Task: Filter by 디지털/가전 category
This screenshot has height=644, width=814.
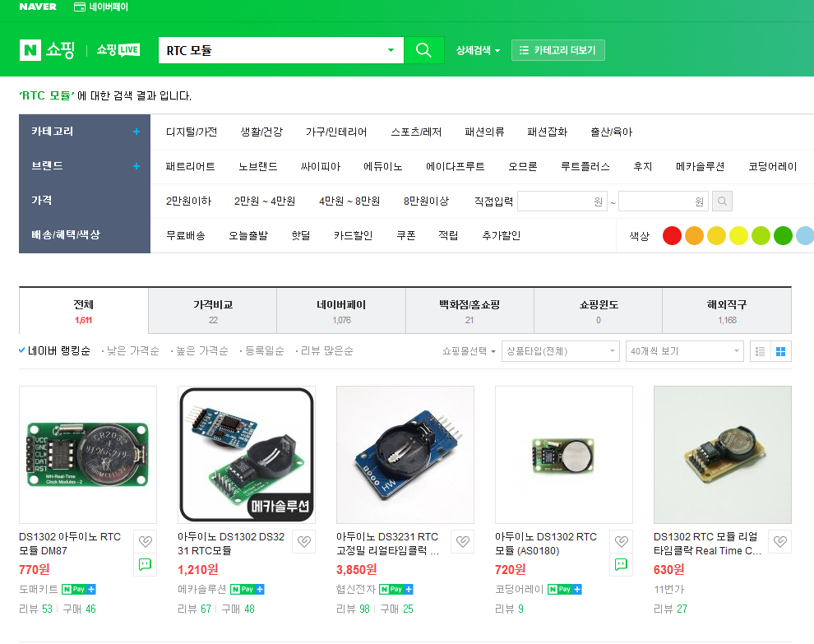Action: point(192,132)
